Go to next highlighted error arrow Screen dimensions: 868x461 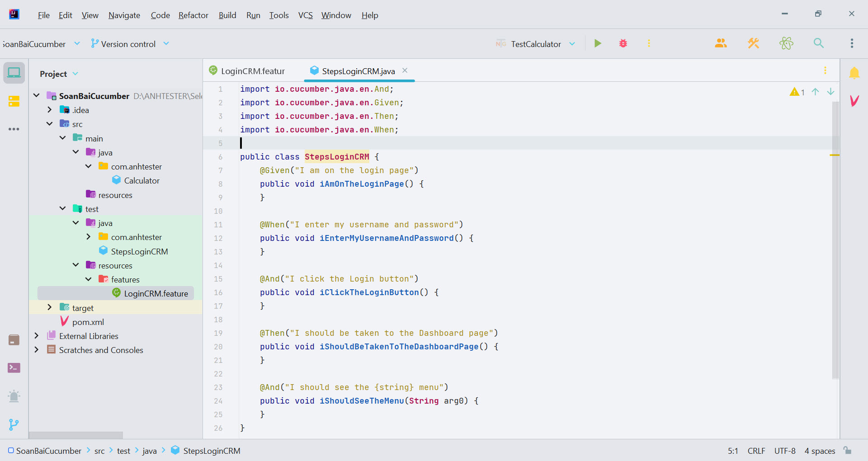(830, 92)
